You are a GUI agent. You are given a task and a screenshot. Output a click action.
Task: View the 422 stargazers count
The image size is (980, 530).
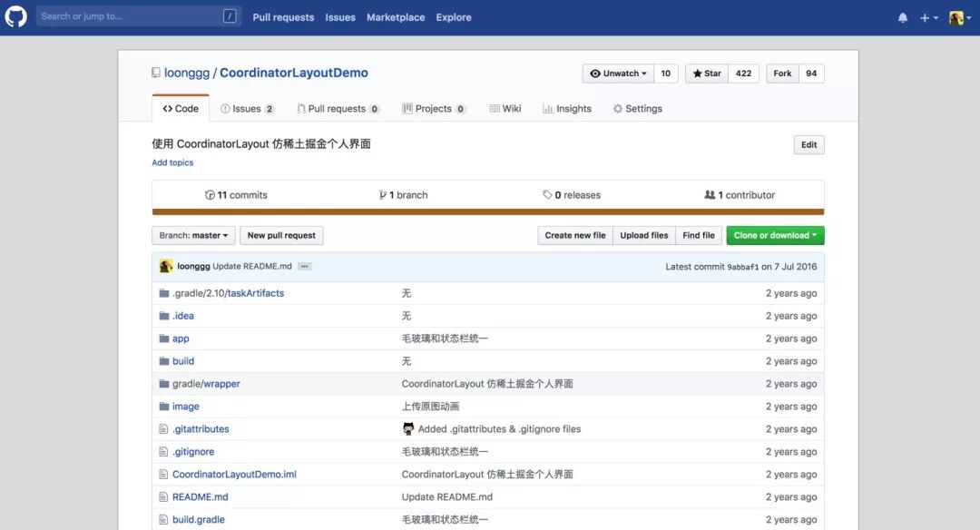(743, 74)
